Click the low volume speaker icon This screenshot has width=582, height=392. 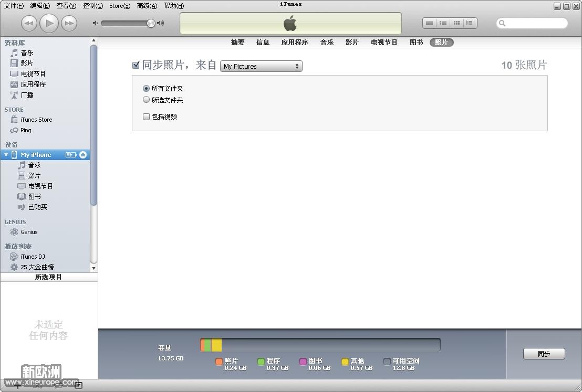95,23
